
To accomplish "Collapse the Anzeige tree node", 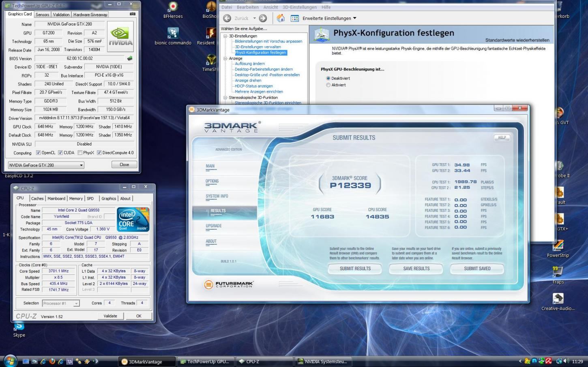I will (x=225, y=58).
